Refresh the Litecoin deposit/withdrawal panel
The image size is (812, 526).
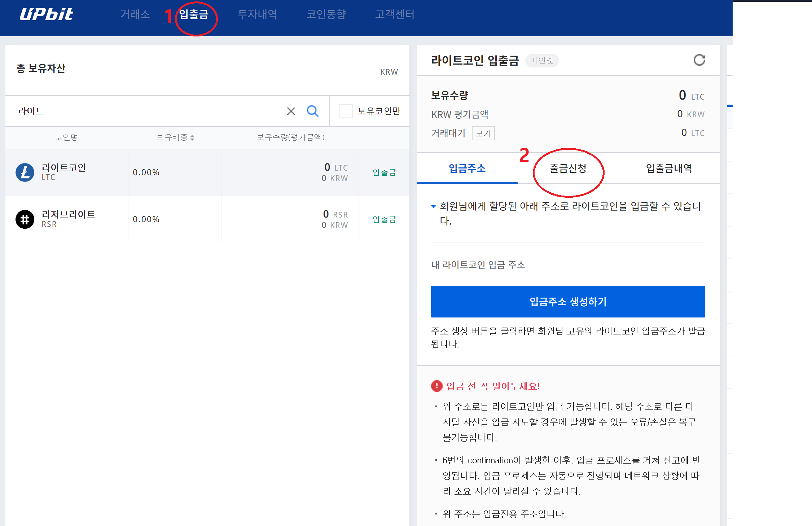(699, 60)
